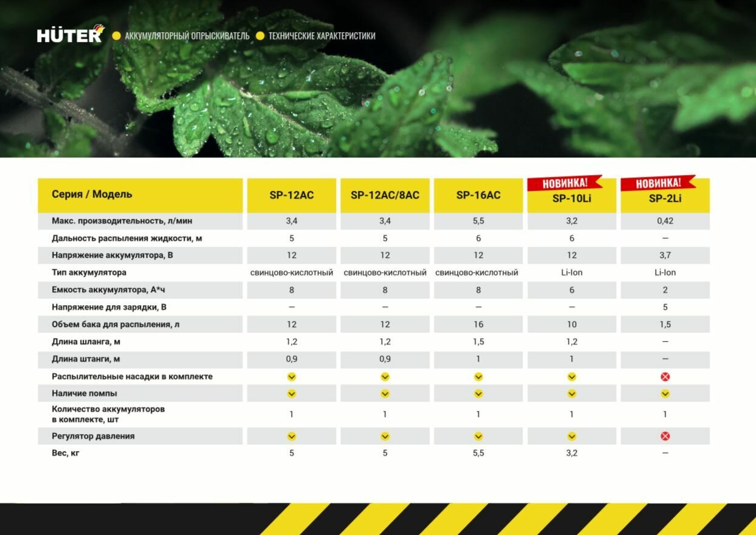Click the HUTER logo

click(71, 34)
